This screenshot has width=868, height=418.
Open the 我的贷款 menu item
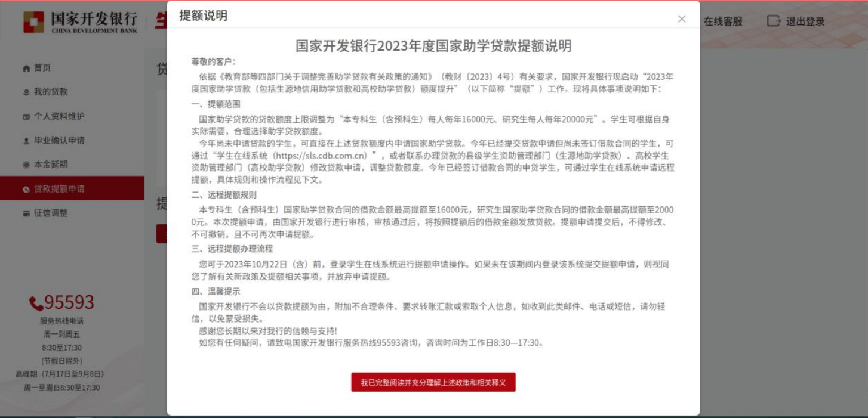(51, 92)
